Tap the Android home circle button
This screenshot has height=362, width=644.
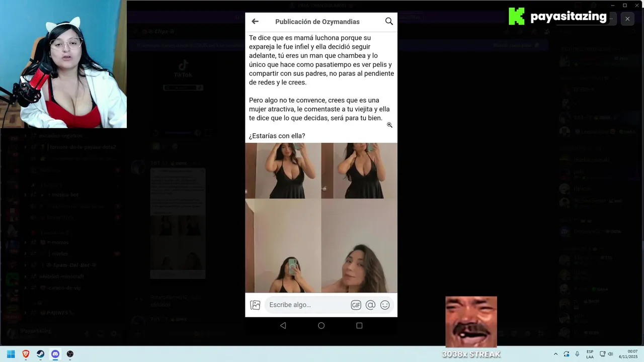321,325
